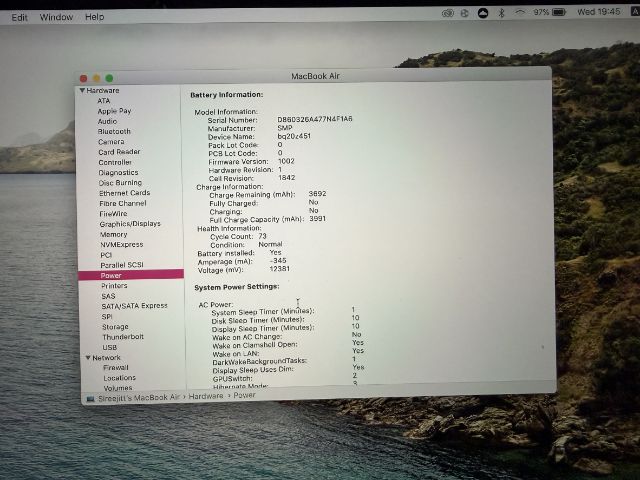Select Graphics/Displays in the sidebar

pos(130,224)
